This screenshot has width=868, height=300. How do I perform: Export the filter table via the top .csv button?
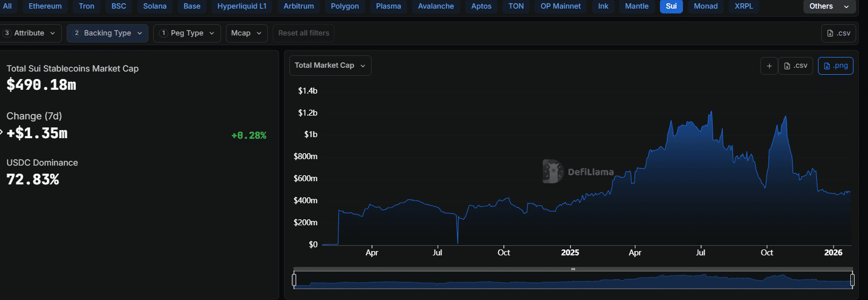coord(838,33)
